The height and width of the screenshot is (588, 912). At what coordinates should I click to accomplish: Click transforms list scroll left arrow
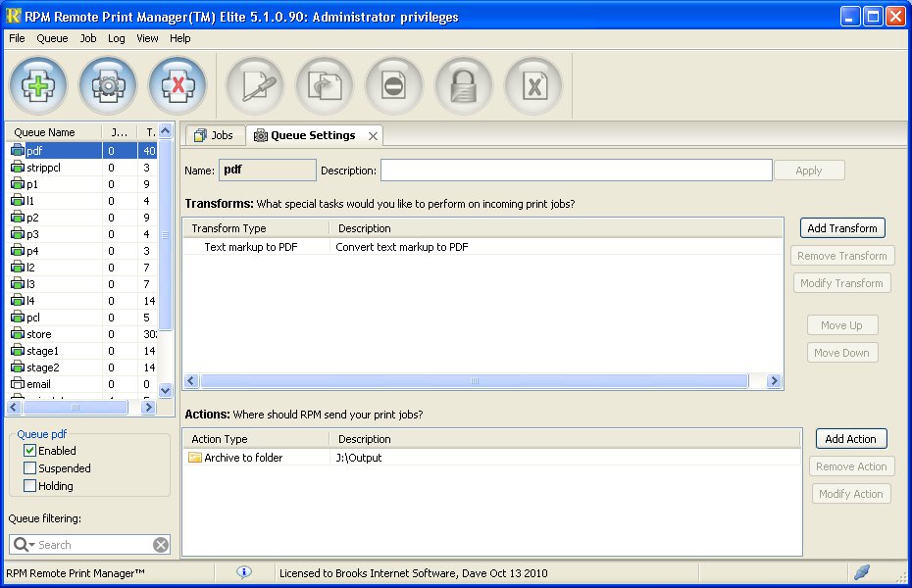[x=191, y=380]
